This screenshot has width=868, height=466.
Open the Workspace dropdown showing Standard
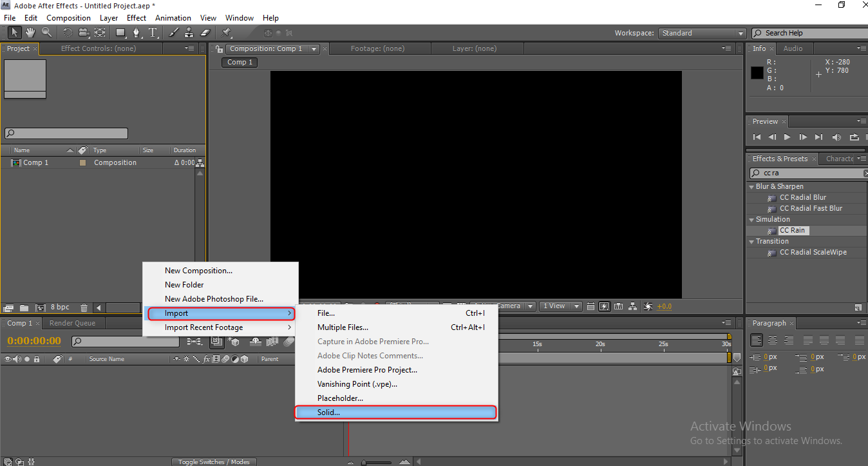point(702,33)
